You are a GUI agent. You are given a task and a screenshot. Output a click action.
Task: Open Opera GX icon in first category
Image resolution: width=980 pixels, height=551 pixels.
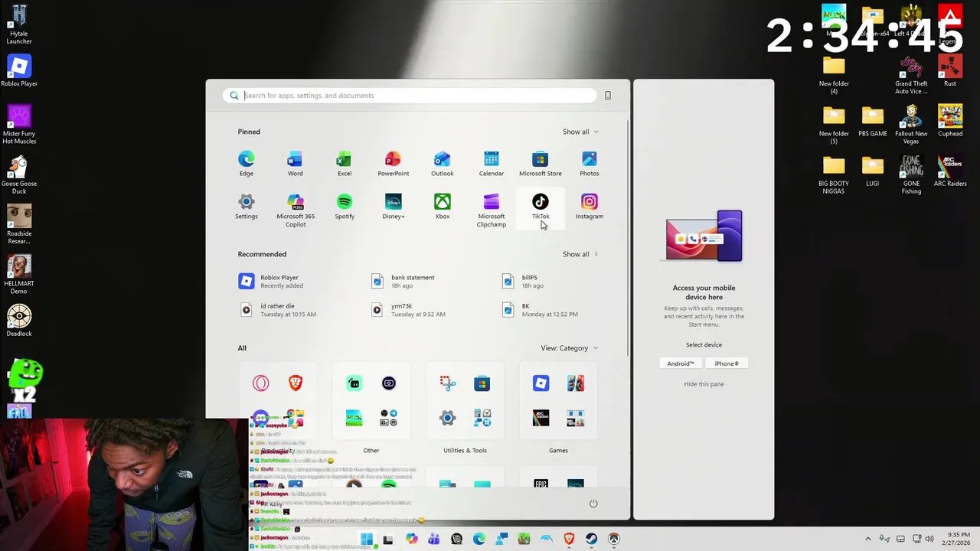coord(261,383)
